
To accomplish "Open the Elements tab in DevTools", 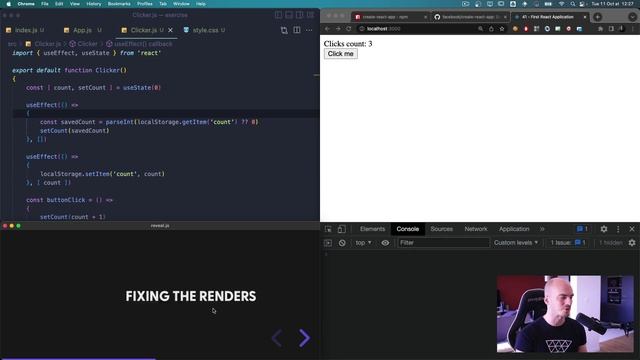I will point(372,229).
